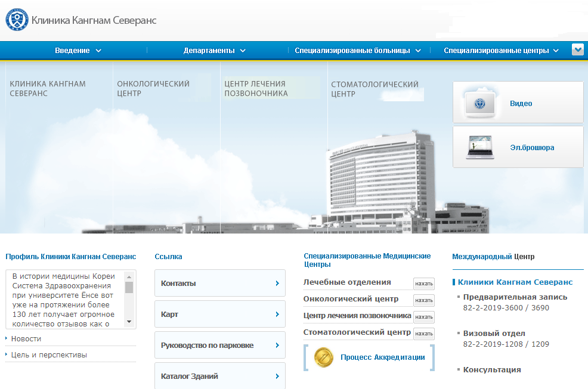Click the Предварительная запись item
The width and height of the screenshot is (588, 389).
click(x=515, y=297)
